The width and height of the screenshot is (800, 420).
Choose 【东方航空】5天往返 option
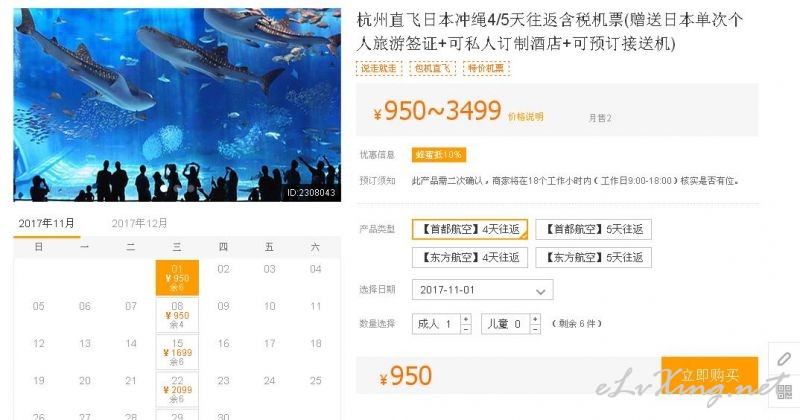[593, 257]
